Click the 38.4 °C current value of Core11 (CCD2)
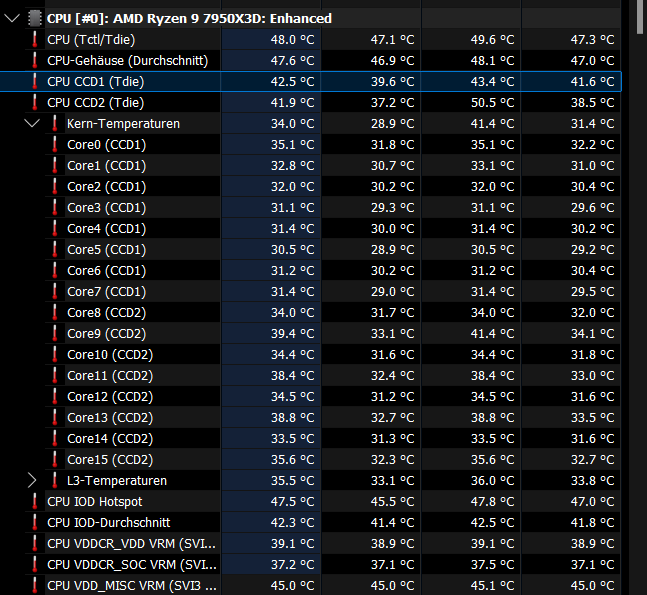The image size is (647, 595). pos(293,375)
